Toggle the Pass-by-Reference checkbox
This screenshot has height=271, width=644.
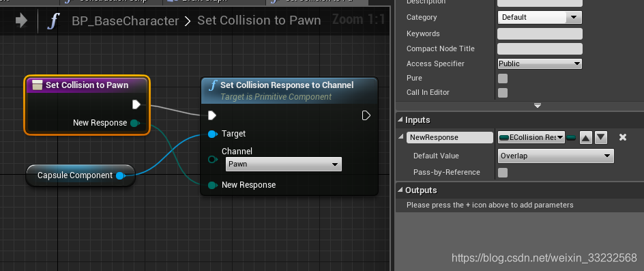pyautogui.click(x=503, y=173)
